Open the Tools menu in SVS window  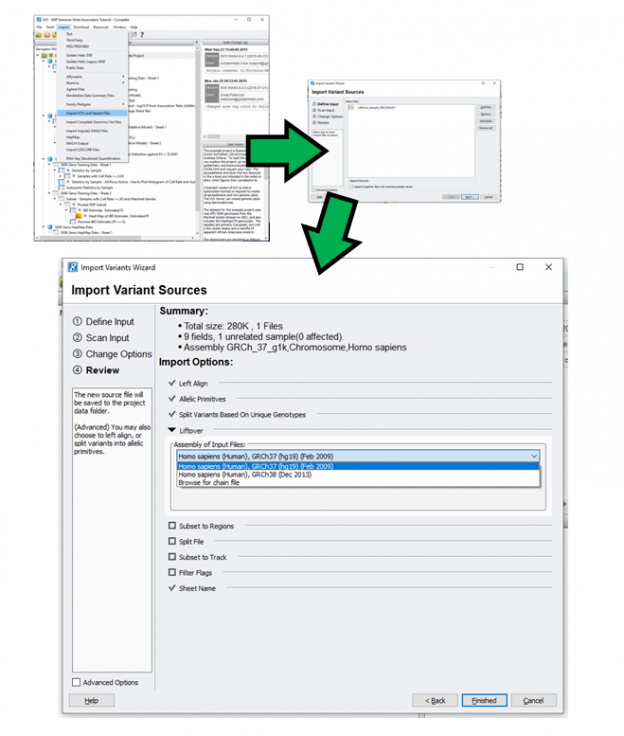(50, 27)
